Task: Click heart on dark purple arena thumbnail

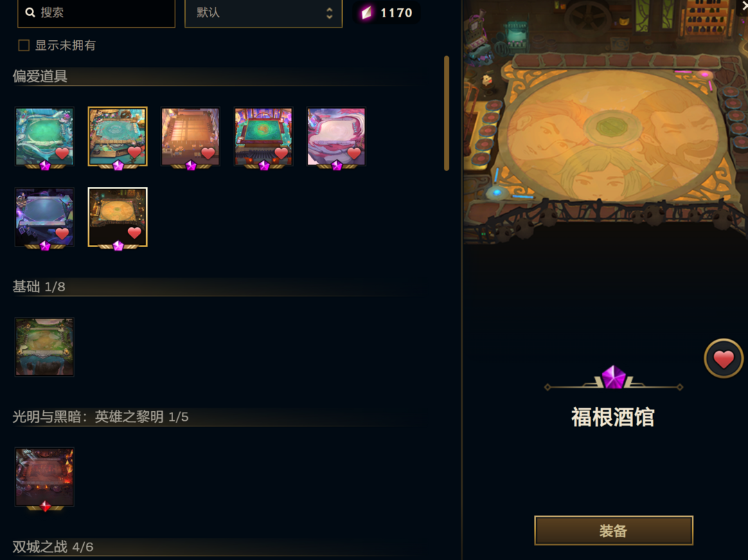Action: point(62,233)
